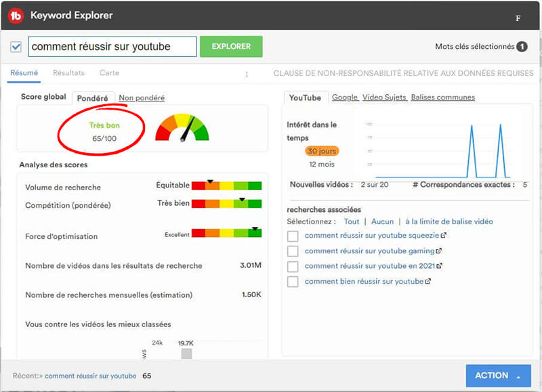Click the 1.50K monthly searches value
Screen dimensions: 542x392
click(x=251, y=295)
